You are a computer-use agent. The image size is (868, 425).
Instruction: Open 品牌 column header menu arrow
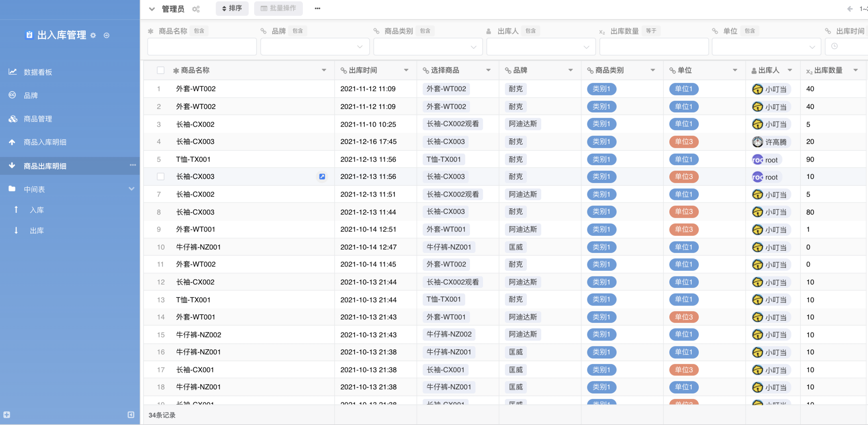[x=571, y=70]
